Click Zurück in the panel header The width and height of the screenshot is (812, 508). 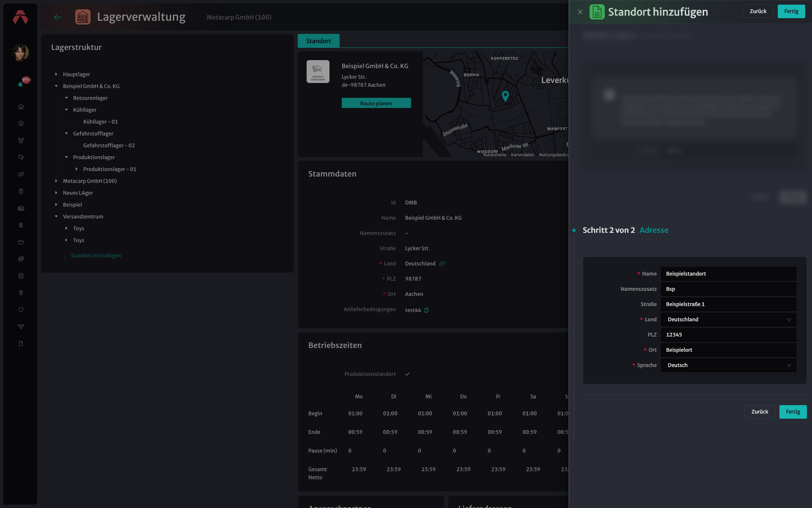[758, 11]
